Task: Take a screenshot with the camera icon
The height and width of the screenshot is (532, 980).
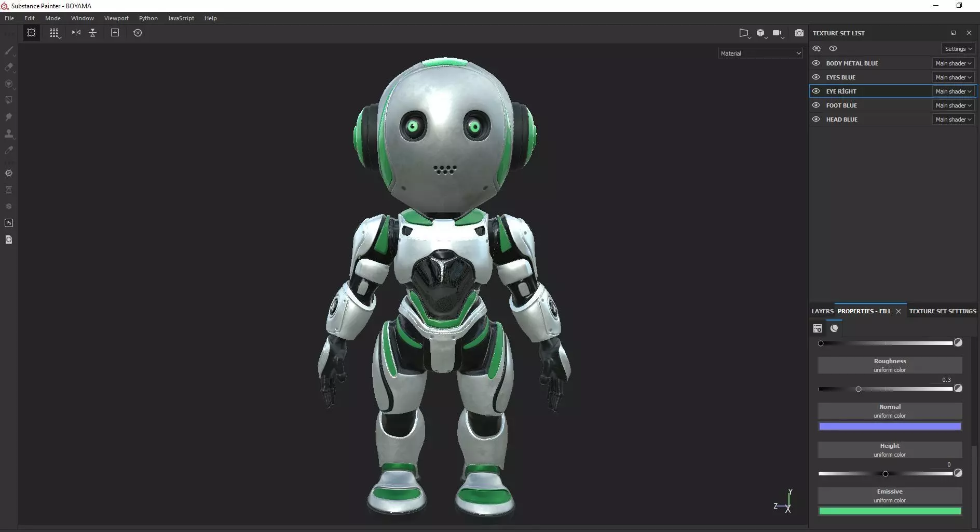Action: pyautogui.click(x=799, y=33)
